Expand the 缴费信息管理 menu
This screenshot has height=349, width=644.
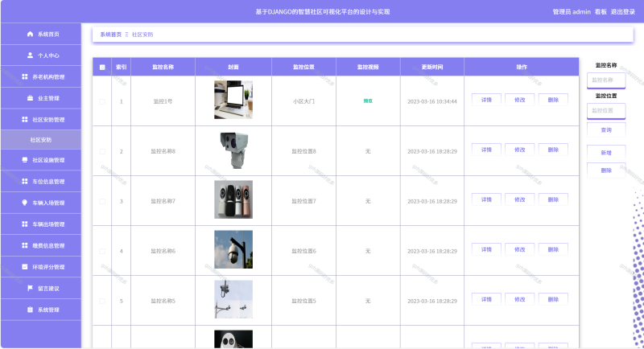click(41, 245)
